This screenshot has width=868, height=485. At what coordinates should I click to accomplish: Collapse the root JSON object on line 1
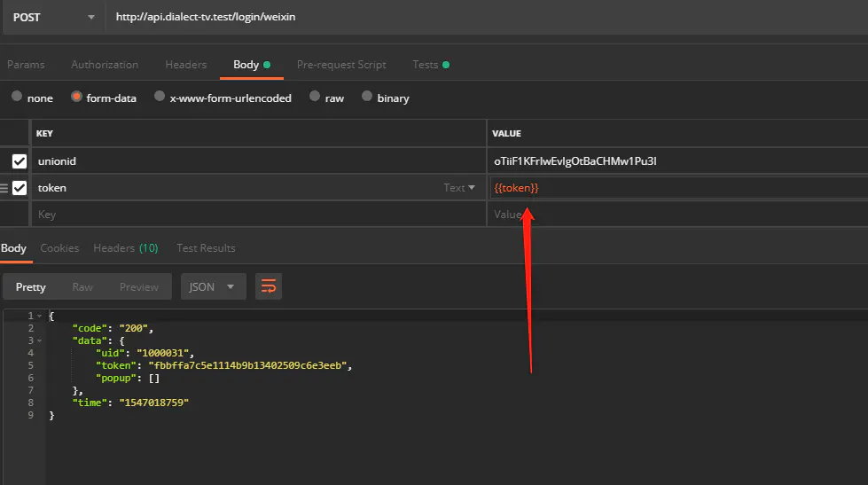pyautogui.click(x=39, y=317)
